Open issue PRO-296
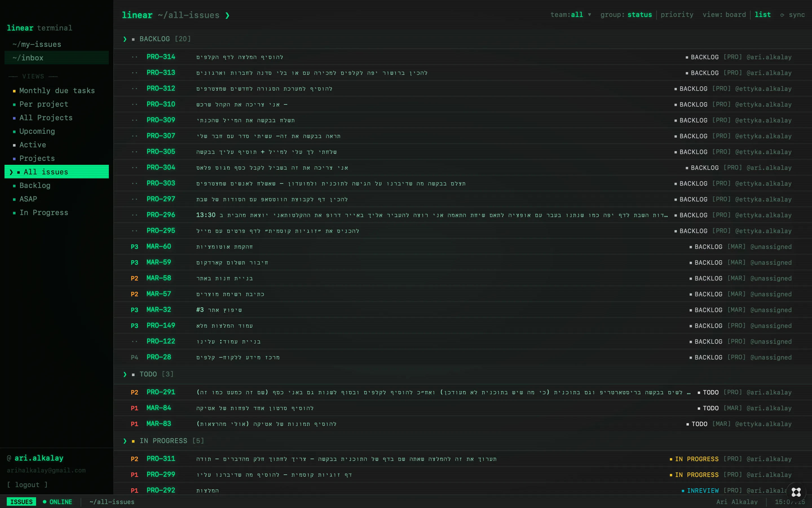Screen dimensions: 812x508 [x=462, y=215]
